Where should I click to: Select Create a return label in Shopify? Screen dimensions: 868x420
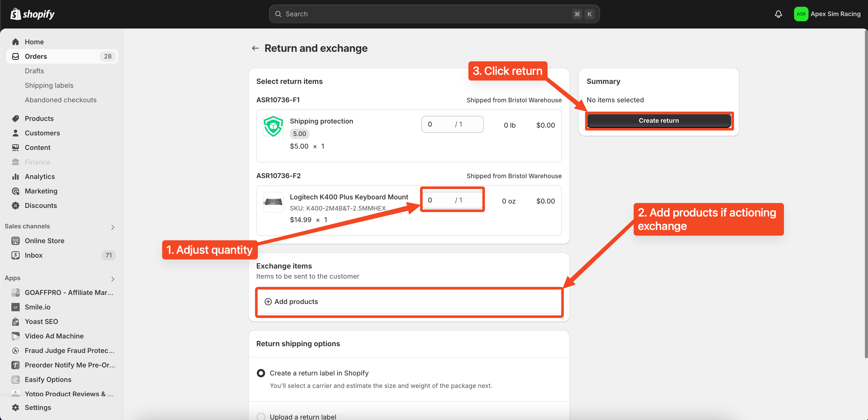[x=261, y=373]
